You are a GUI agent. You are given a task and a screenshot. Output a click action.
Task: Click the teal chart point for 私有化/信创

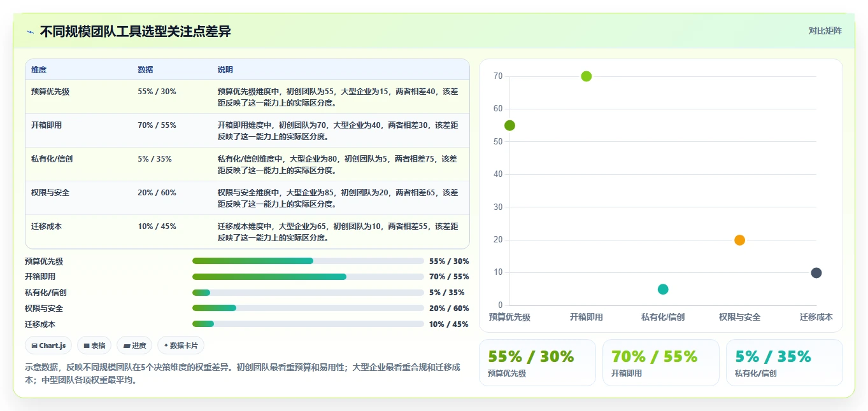pyautogui.click(x=663, y=289)
